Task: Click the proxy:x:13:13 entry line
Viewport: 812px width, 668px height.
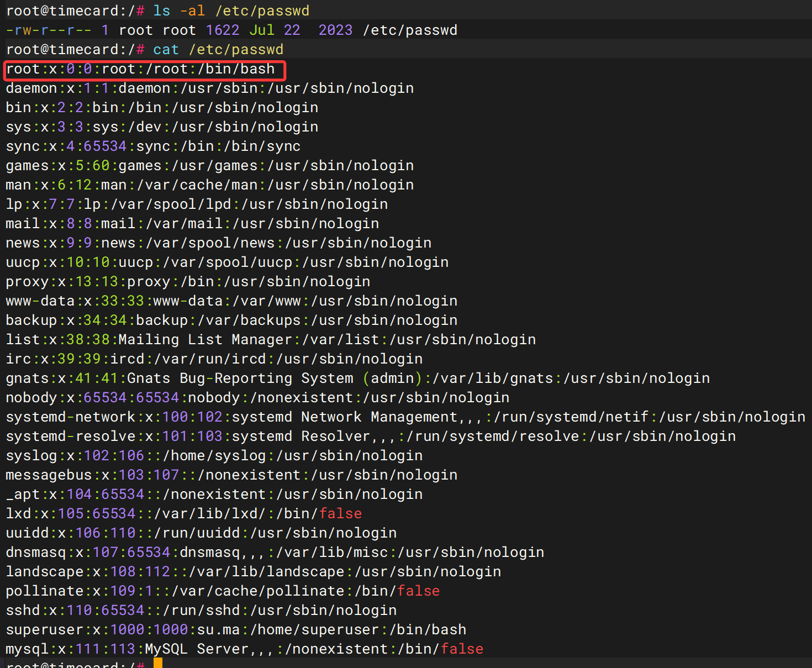Action: (x=188, y=281)
